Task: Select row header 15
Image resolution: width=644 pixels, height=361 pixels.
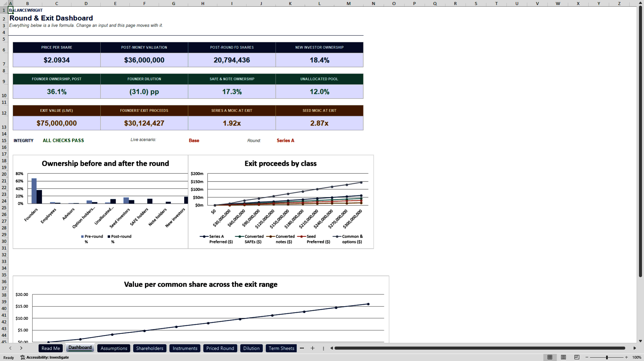Action: point(4,141)
